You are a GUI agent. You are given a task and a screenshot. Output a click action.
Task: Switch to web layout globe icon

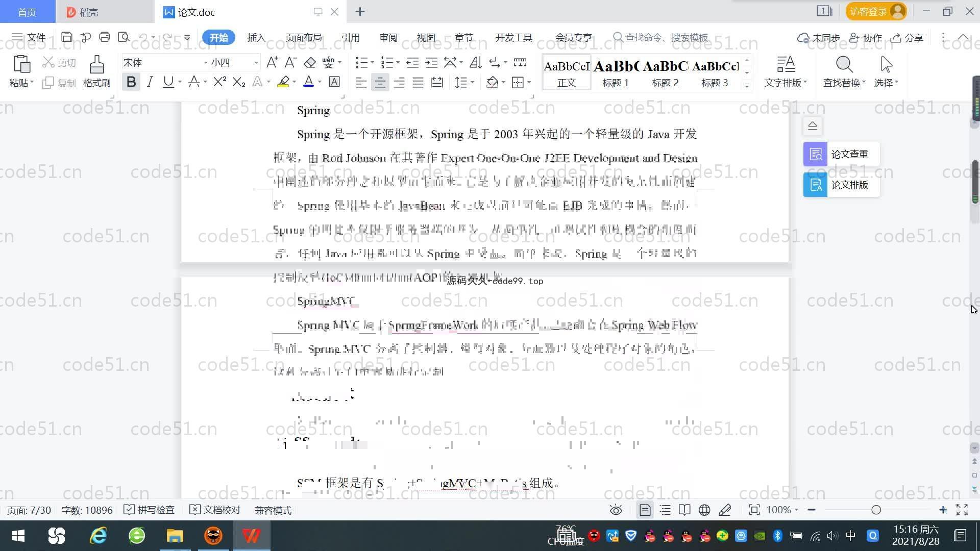click(x=704, y=510)
